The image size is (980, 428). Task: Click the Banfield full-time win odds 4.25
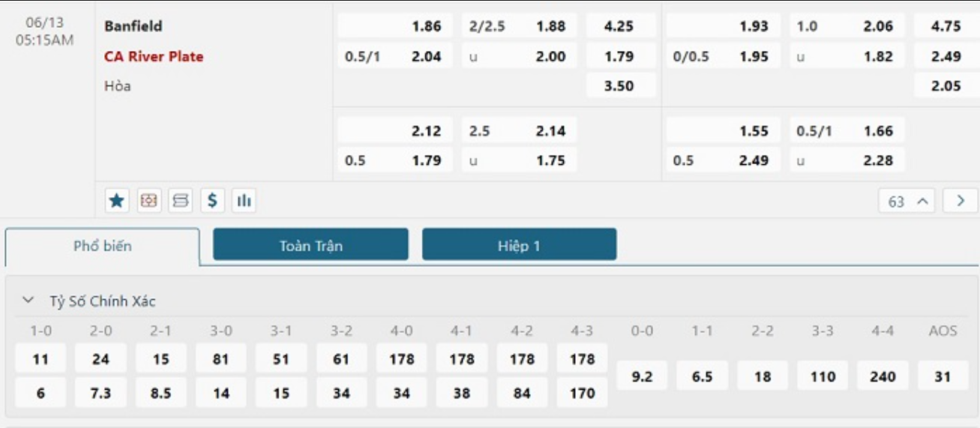tap(619, 26)
